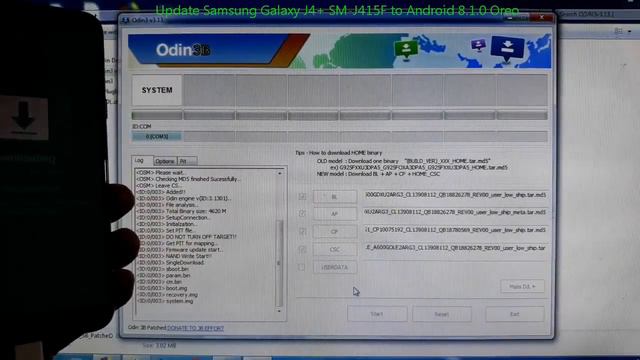Viewport: 640px width, 360px height.
Task: Select the system.img log line
Action: tap(165, 301)
